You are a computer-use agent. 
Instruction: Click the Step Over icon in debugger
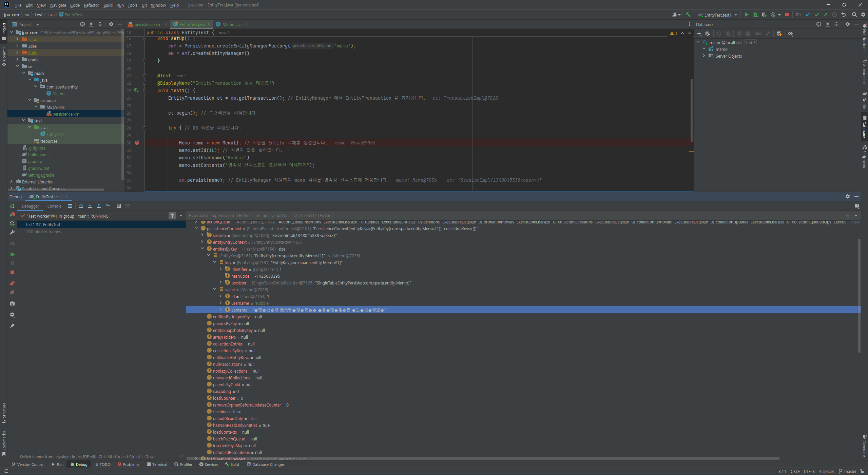(x=81, y=206)
